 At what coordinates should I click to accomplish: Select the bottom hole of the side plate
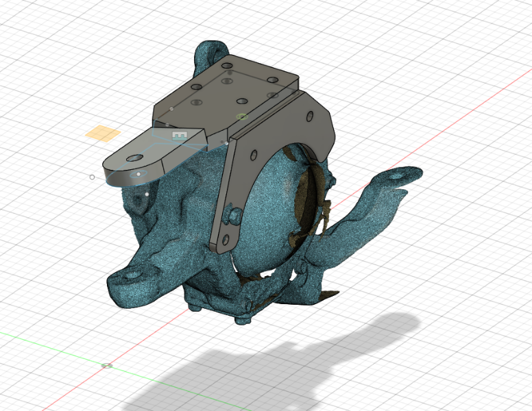[226, 240]
